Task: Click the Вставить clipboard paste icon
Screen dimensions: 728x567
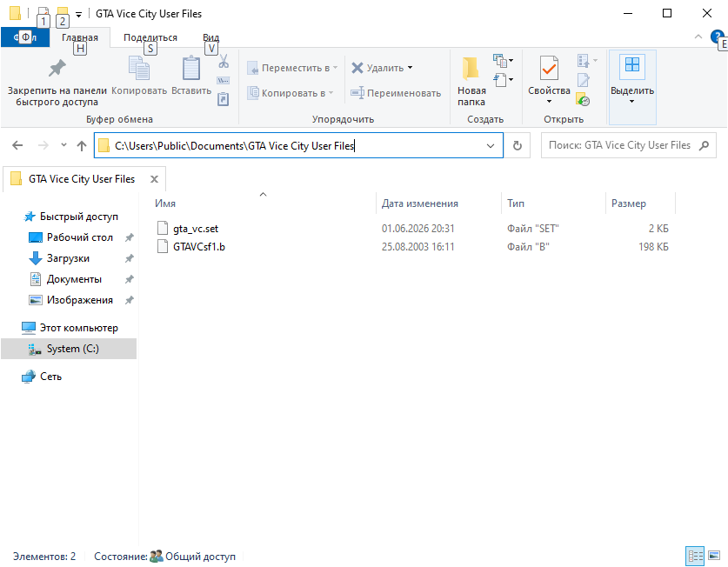Action: pos(191,68)
